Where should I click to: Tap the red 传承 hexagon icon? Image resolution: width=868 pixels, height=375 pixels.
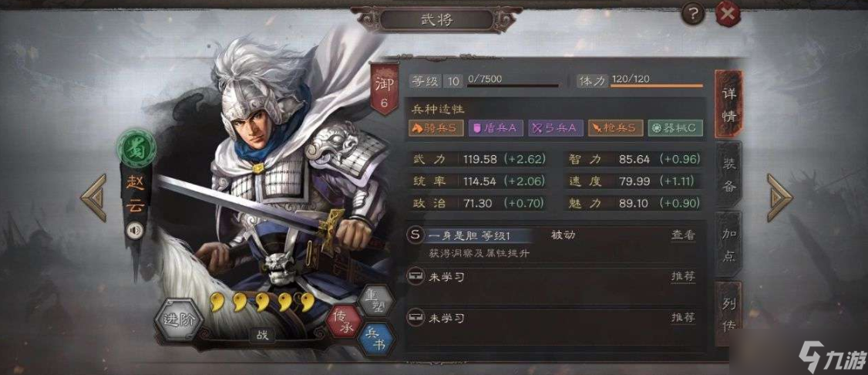(343, 322)
